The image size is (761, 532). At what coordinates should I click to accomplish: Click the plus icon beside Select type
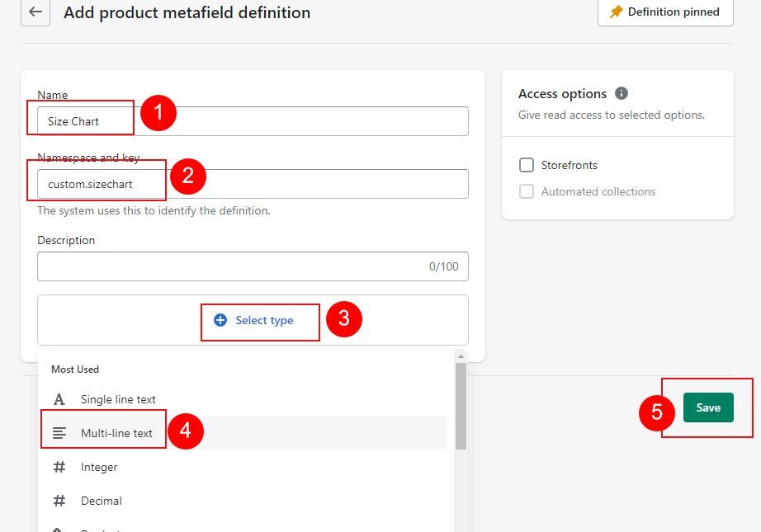pos(220,320)
